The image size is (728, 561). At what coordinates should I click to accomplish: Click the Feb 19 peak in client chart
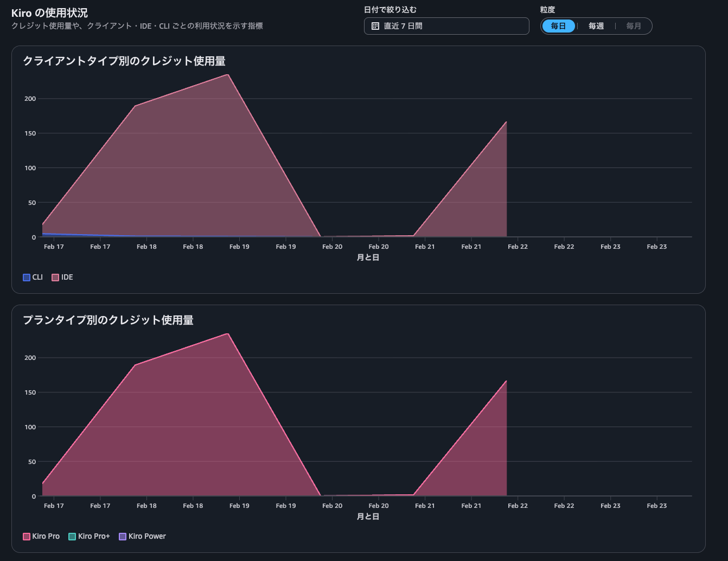(x=228, y=75)
